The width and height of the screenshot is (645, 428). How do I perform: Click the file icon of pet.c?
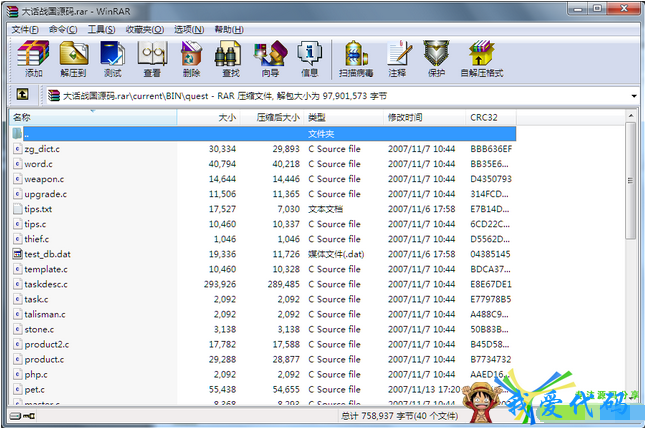point(17,389)
